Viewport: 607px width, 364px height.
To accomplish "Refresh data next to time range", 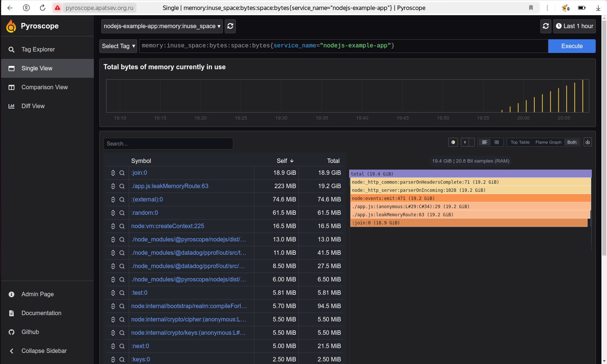I will [546, 26].
